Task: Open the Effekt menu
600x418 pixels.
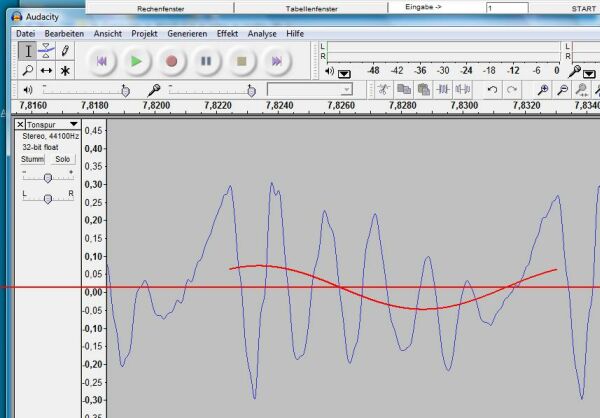Action: (x=227, y=33)
